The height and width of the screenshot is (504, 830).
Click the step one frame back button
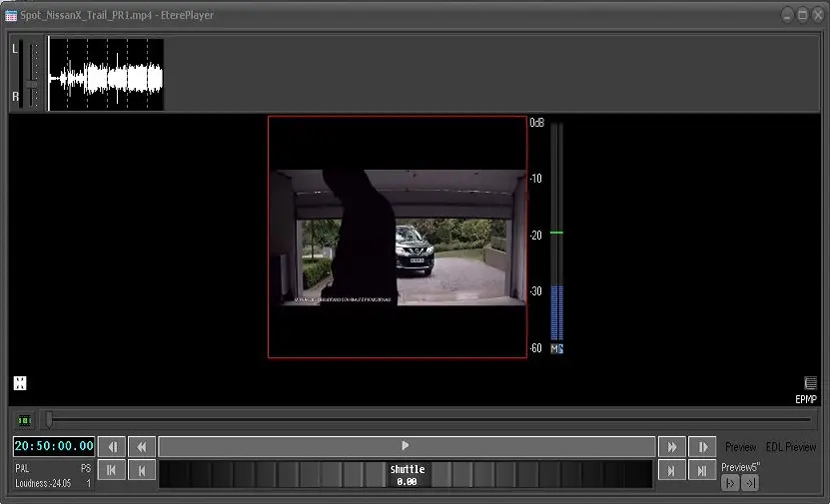click(112, 447)
